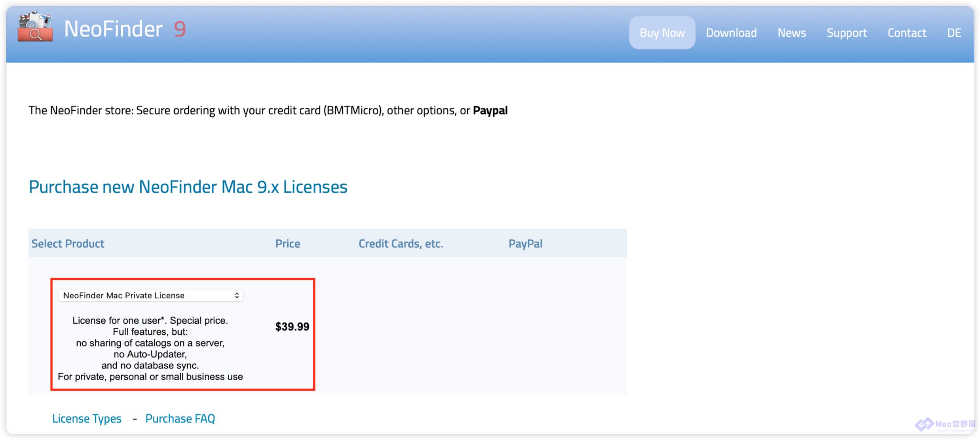This screenshot has width=980, height=440.
Task: Click the NeoFinder app logo icon
Action: (35, 27)
